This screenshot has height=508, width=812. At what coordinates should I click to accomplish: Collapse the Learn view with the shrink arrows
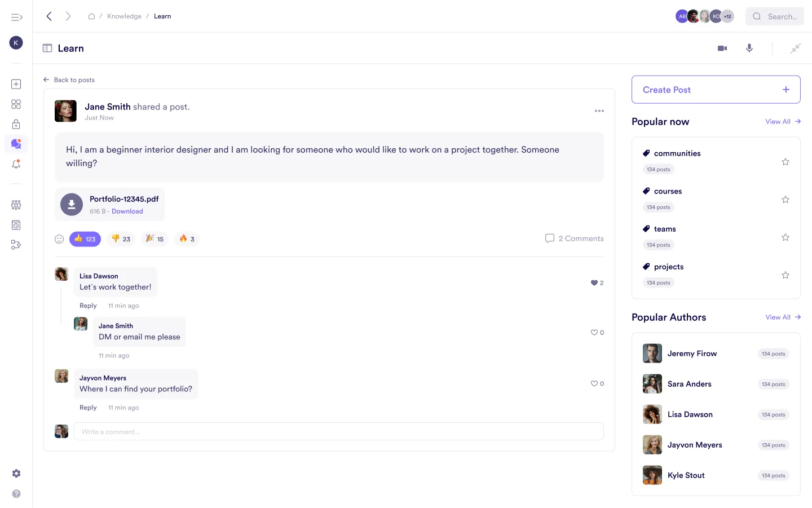(795, 48)
